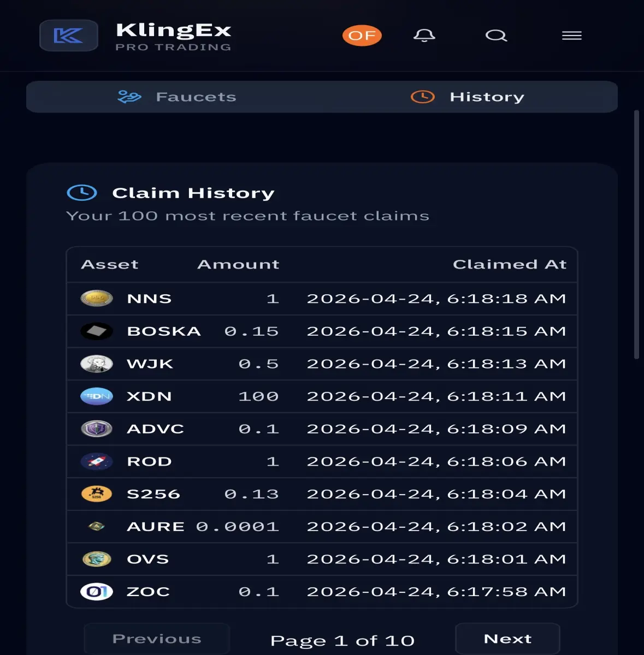Select the ROD asset name
644x655 pixels.
[x=149, y=462]
